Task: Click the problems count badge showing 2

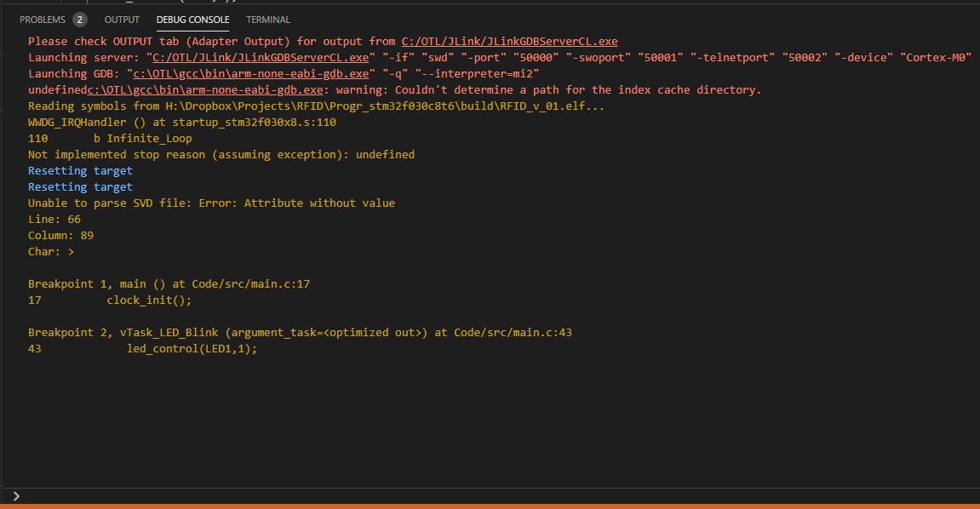Action: 79,20
